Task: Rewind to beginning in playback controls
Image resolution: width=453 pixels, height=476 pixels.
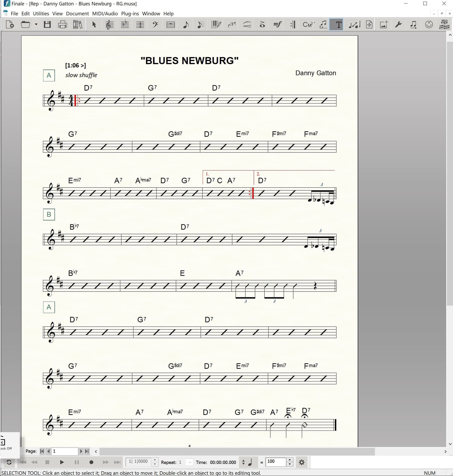Action: 23,462
